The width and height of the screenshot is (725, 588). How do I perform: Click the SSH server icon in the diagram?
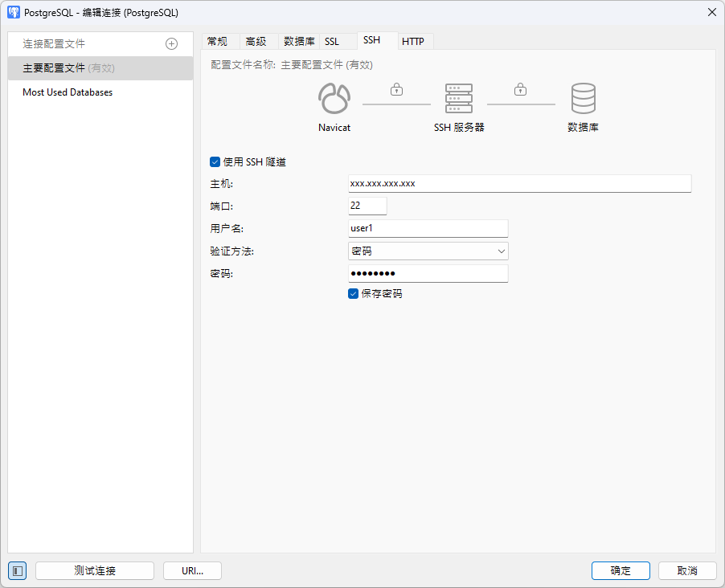[x=459, y=99]
